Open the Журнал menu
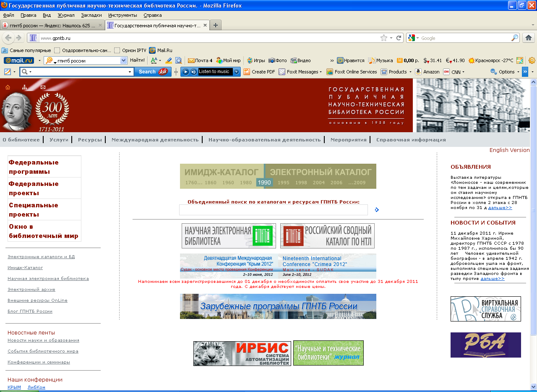The height and width of the screenshot is (392, 537). (66, 15)
